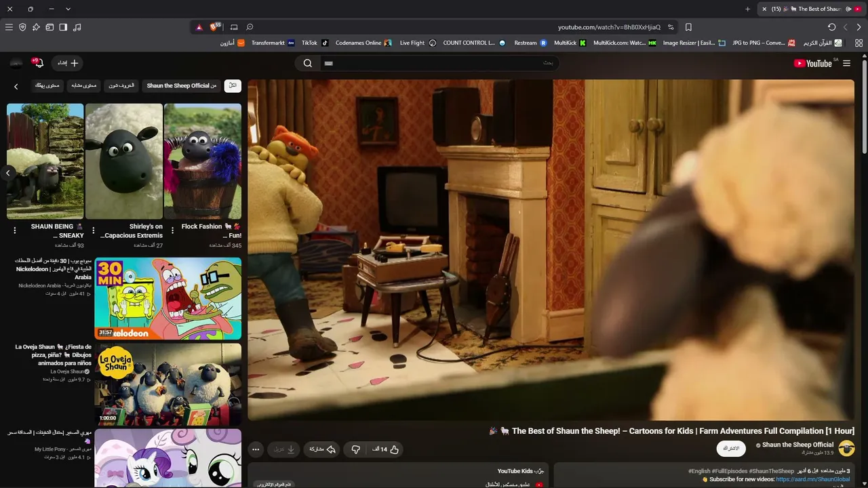Open YouTube notifications bell
The width and height of the screenshot is (868, 488).
[x=37, y=63]
